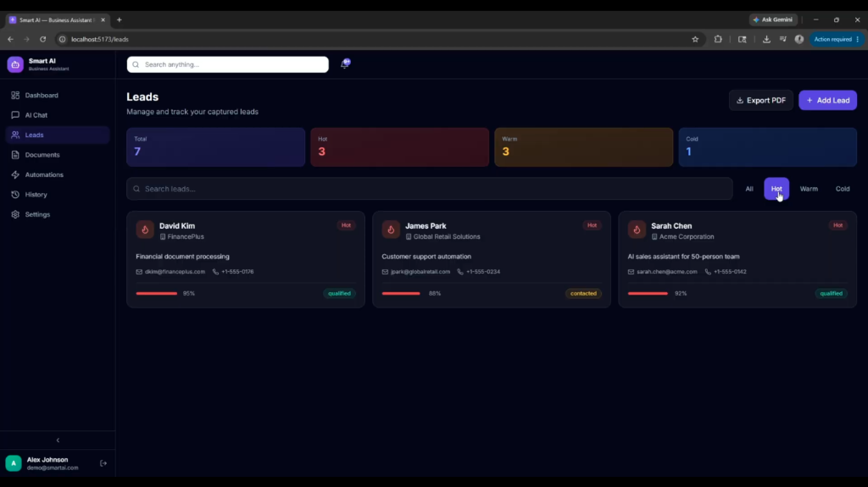The image size is (868, 487).
Task: Click David Kim's 95% score bar
Action: (157, 293)
